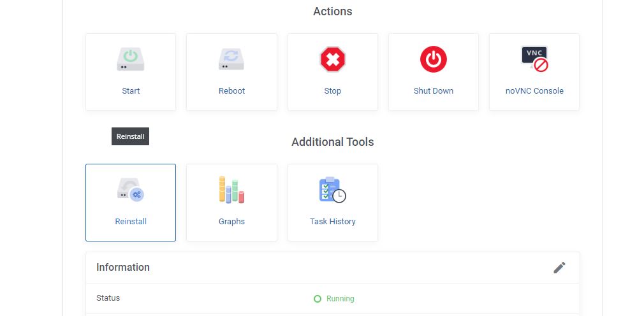Click the red octagon Stop icon
Viewport: 644px width, 316px height.
pyautogui.click(x=333, y=59)
